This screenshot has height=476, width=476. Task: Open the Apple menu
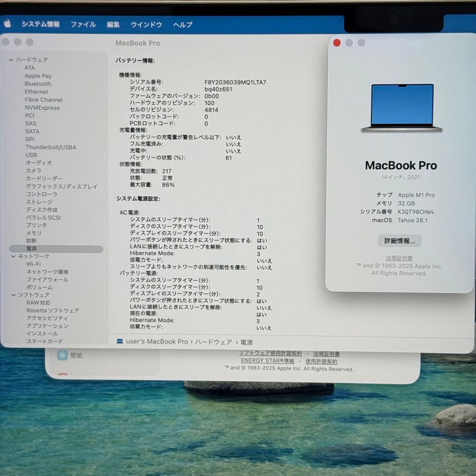pyautogui.click(x=7, y=24)
